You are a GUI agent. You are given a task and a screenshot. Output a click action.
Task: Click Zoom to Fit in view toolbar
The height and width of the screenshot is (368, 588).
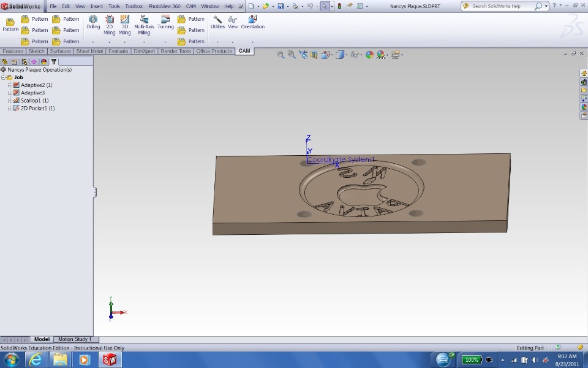pos(281,55)
